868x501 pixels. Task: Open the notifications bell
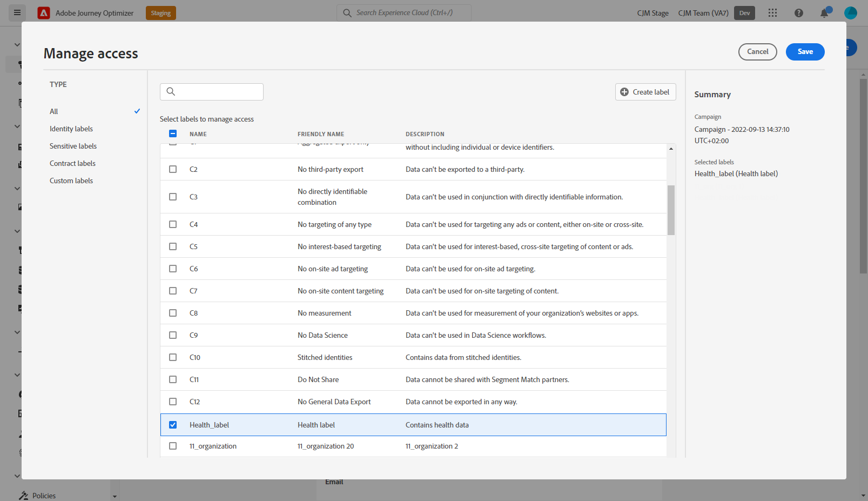[824, 13]
